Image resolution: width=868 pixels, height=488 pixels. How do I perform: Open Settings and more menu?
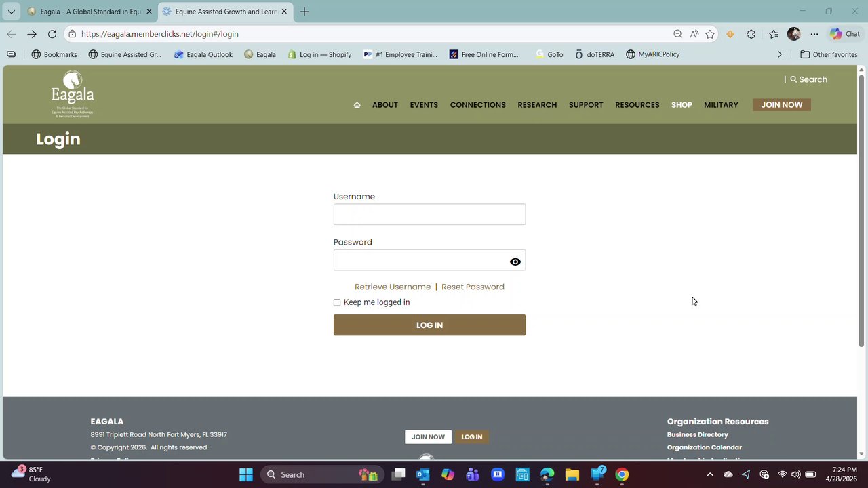tap(814, 34)
